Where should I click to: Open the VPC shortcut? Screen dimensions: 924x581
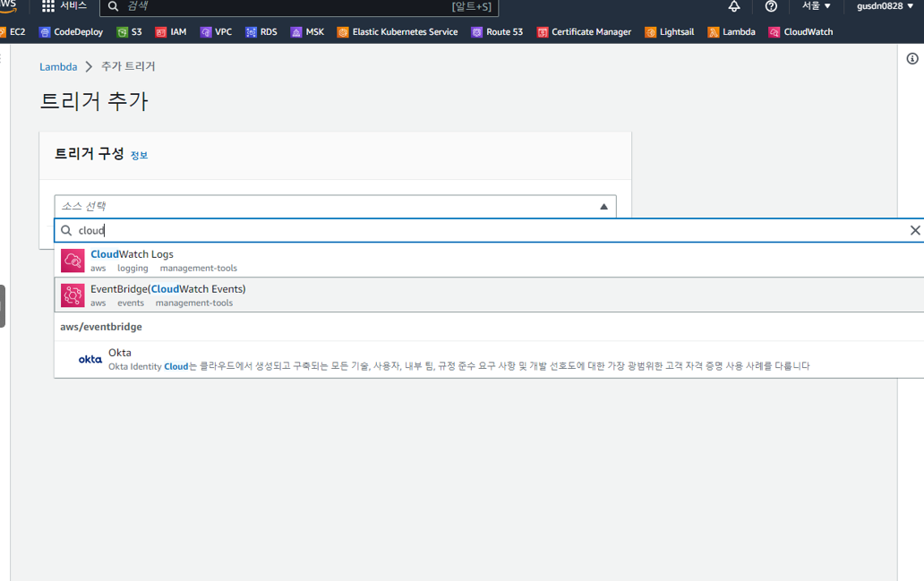(217, 32)
